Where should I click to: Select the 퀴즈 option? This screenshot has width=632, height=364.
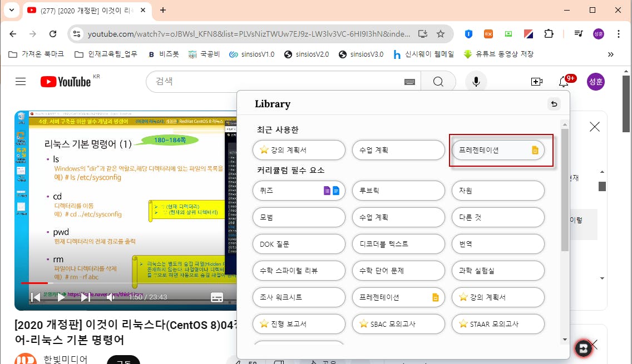coord(299,191)
